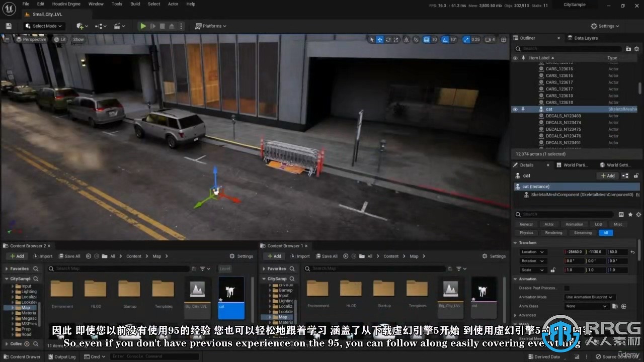Click the Add component button in Details
644x362 pixels.
pos(607,176)
